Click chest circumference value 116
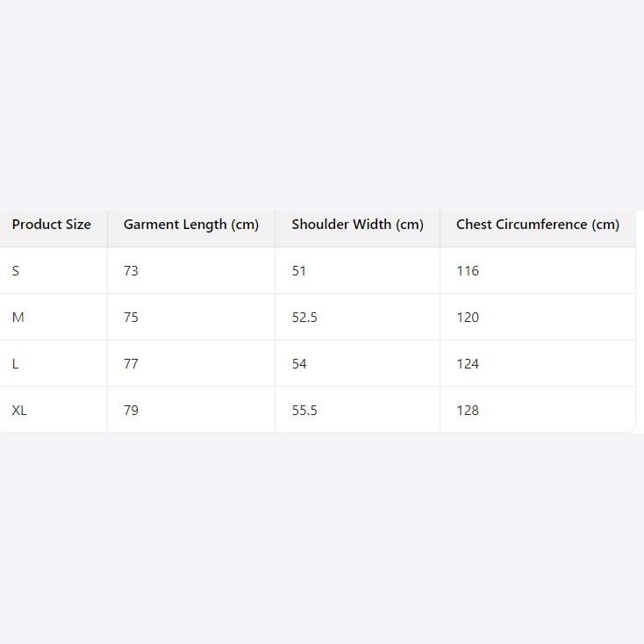The width and height of the screenshot is (644, 644). (x=468, y=271)
